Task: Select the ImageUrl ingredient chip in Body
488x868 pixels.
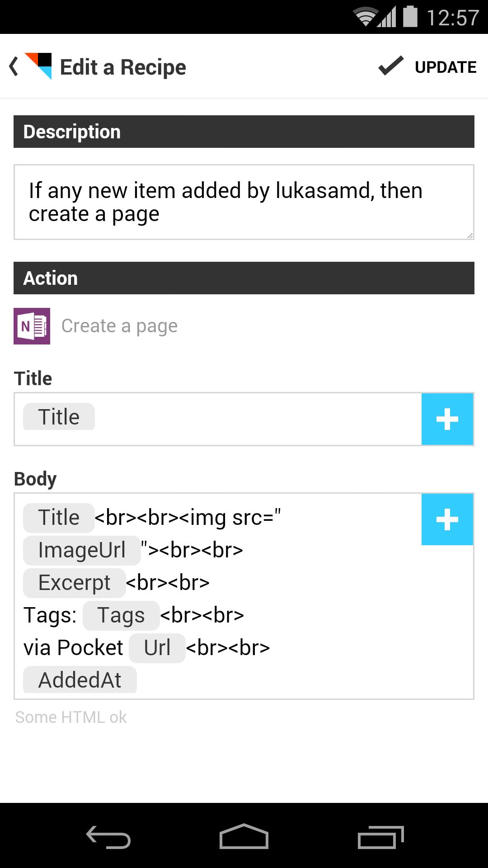Action: coord(82,550)
